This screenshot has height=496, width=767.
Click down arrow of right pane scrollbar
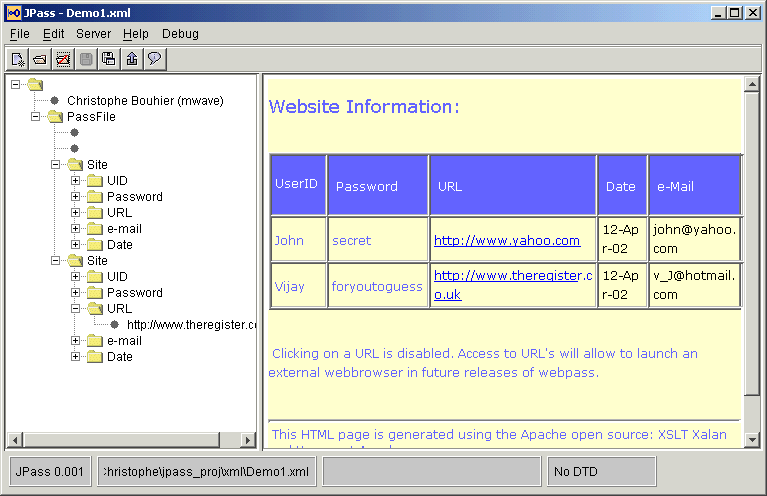(752, 437)
